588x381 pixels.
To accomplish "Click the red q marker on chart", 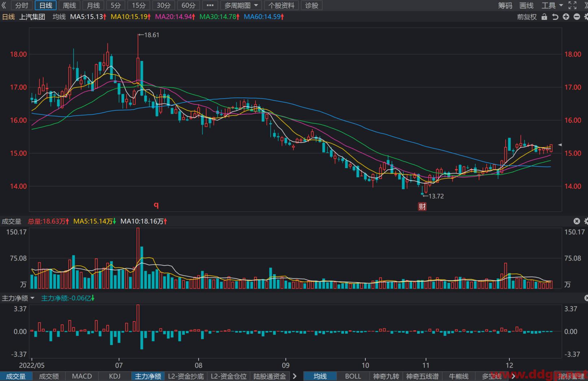I will tap(156, 205).
